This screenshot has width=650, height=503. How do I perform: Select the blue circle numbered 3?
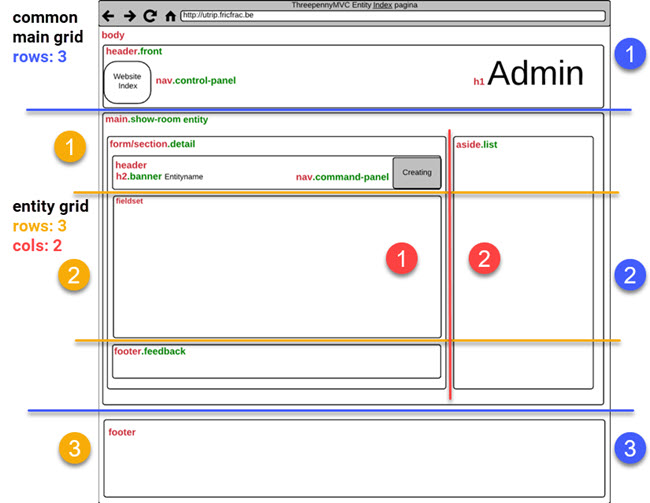[x=628, y=448]
